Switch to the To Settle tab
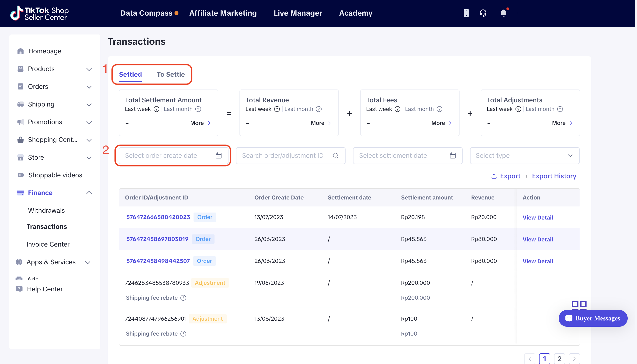Screen dimensions: 637x364 171,75
